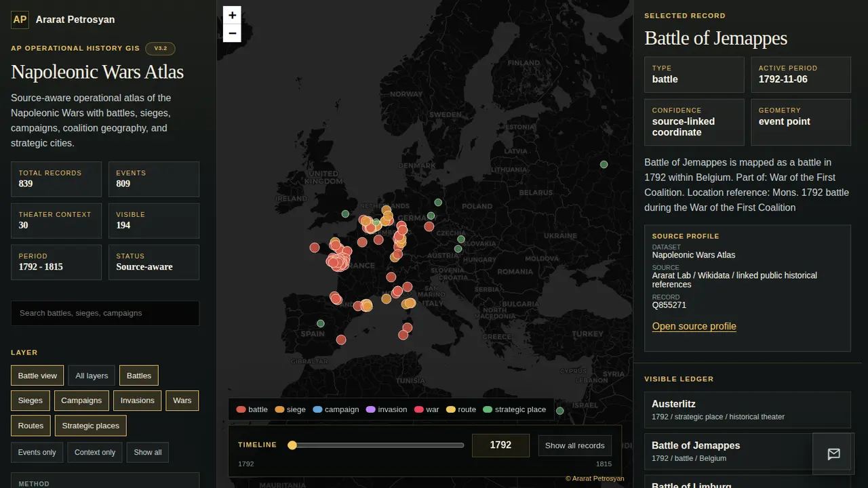Image resolution: width=868 pixels, height=488 pixels.
Task: Toggle the Strategic places layer chip
Action: (91, 426)
